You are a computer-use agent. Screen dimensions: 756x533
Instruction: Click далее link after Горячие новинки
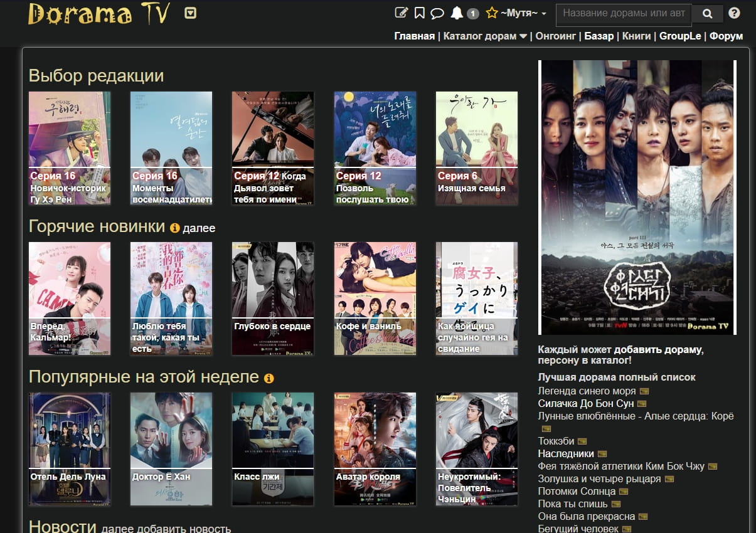coord(199,228)
